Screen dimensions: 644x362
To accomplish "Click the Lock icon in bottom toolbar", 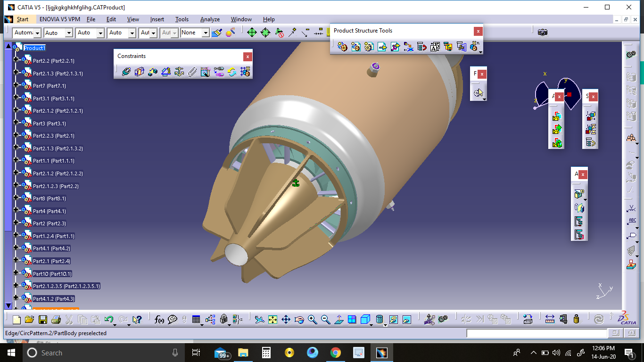I will click(224, 320).
